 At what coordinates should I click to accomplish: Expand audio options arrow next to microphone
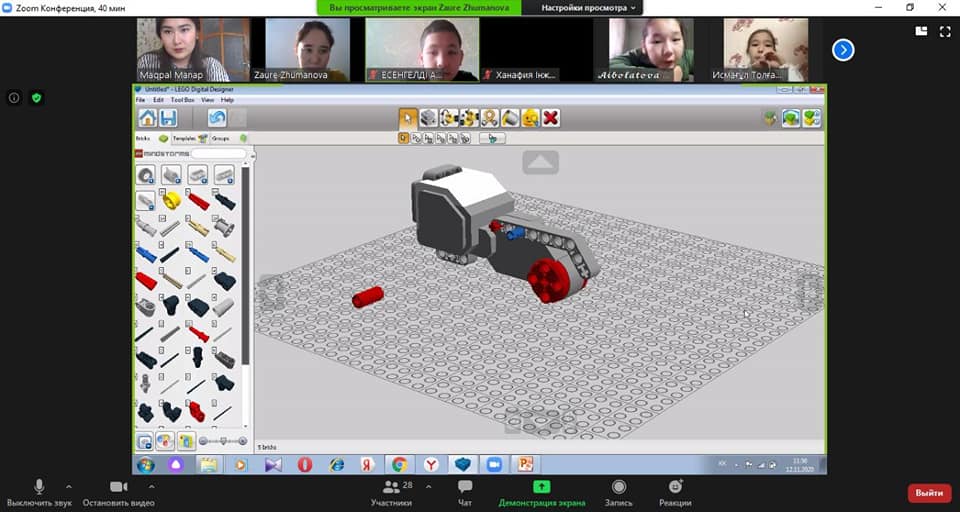pos(69,487)
